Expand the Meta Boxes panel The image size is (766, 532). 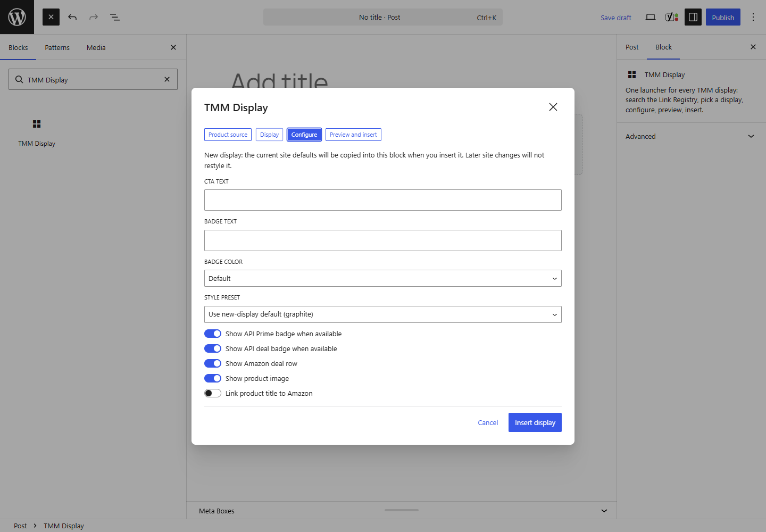pyautogui.click(x=402, y=511)
